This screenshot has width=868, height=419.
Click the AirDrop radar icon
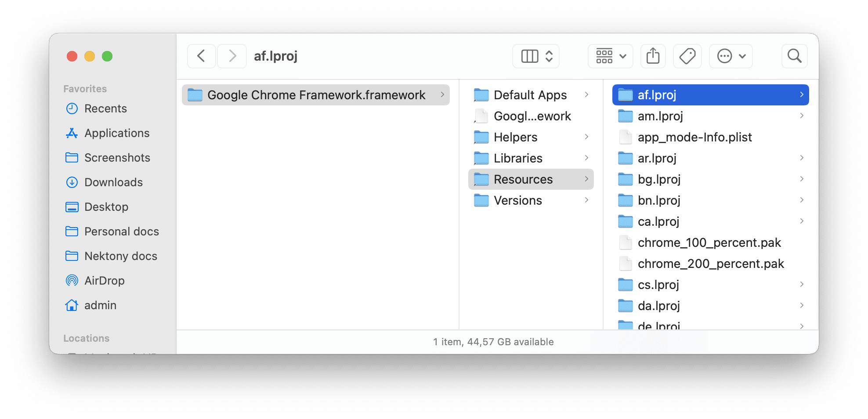72,281
